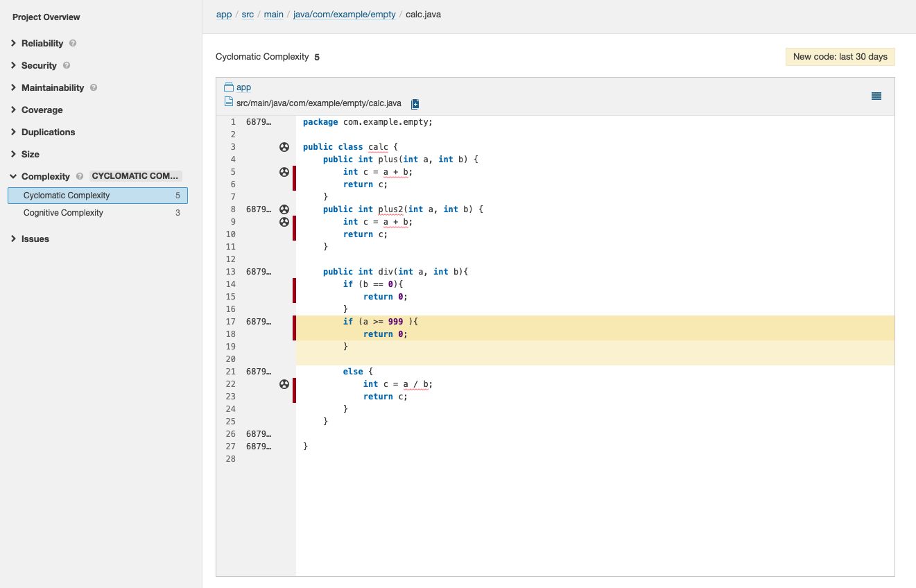
Task: Click SCM revision 6879 on line 27
Action: (x=259, y=447)
